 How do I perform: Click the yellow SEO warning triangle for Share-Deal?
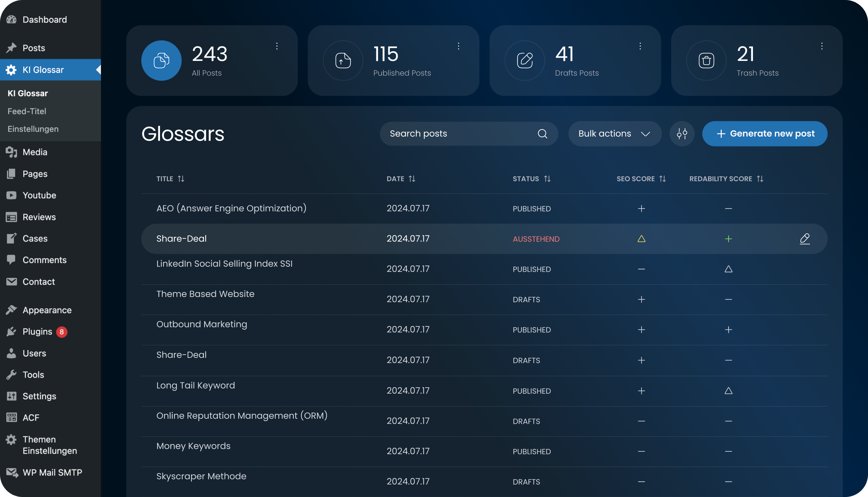coord(641,239)
